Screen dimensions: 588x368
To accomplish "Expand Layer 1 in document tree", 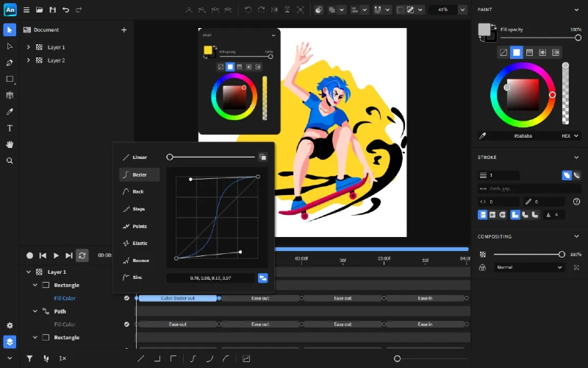I will click(28, 47).
